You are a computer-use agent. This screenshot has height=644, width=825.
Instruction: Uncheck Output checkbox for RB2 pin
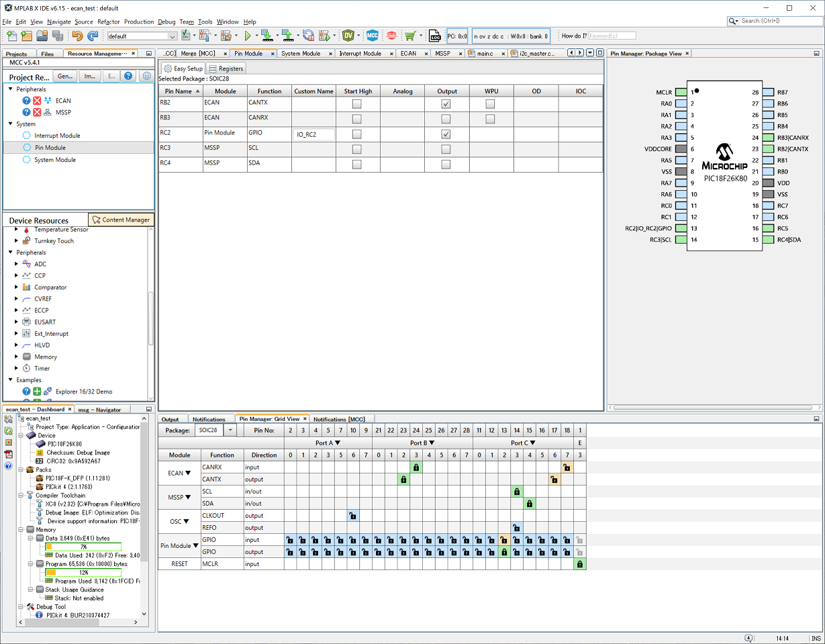tap(446, 104)
